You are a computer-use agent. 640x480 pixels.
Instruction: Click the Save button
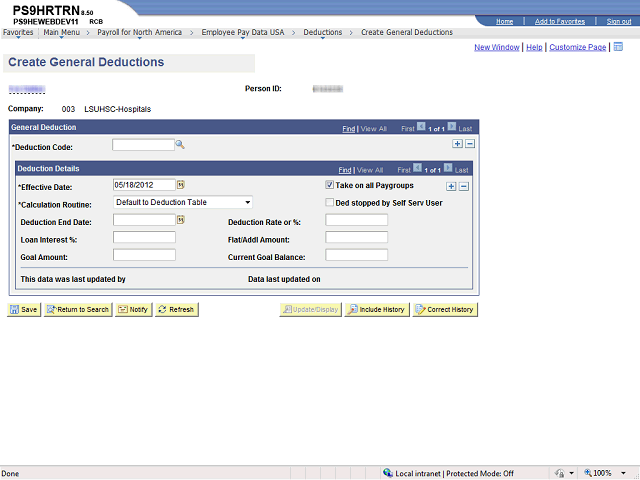pyautogui.click(x=24, y=309)
